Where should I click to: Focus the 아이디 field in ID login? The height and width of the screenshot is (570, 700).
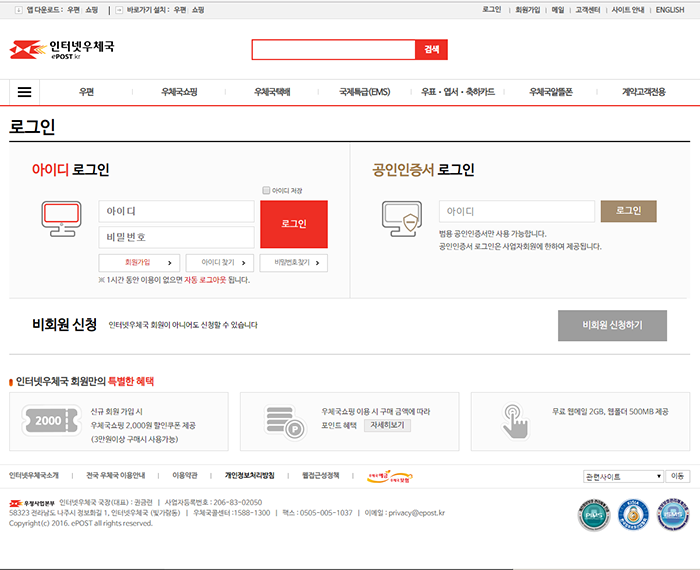click(x=176, y=211)
